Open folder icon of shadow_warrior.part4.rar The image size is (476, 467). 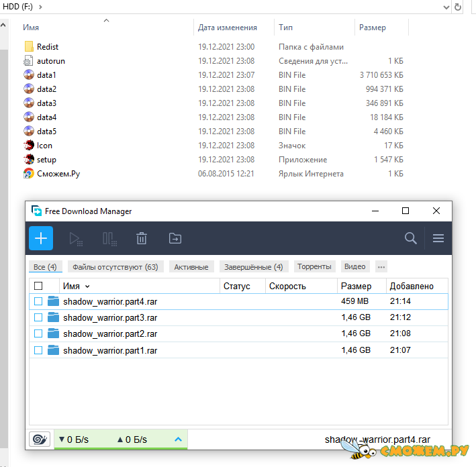coord(54,301)
